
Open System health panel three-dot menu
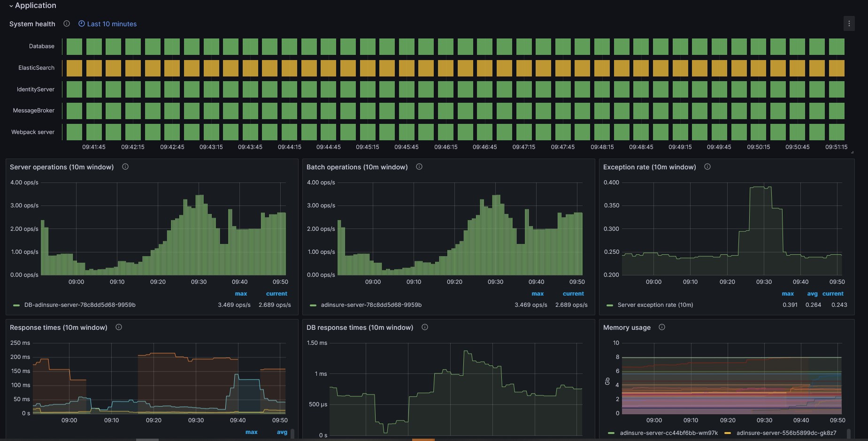click(x=849, y=23)
